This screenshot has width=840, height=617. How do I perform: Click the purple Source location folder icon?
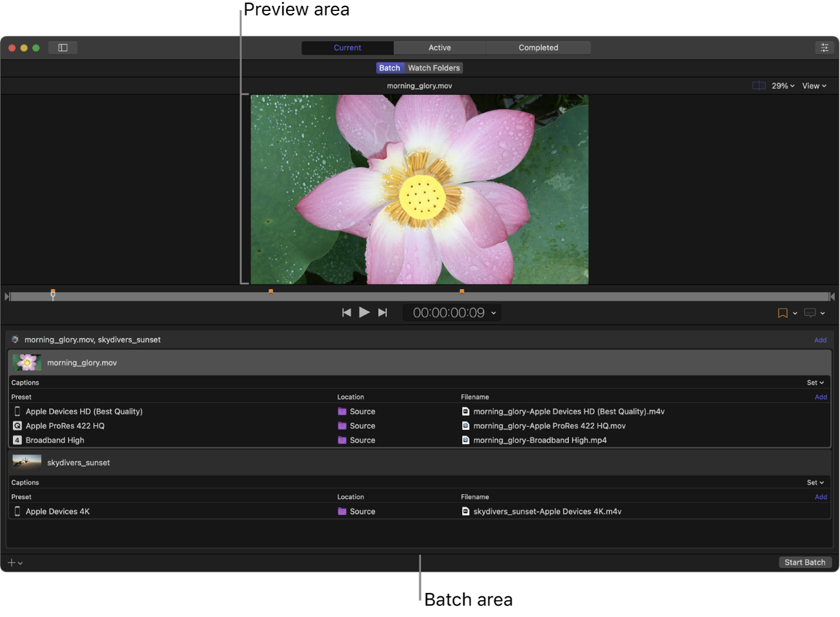coord(343,411)
